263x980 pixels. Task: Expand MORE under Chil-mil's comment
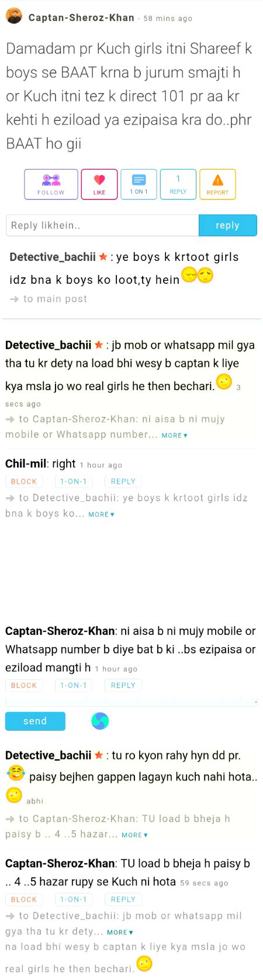coord(101,514)
